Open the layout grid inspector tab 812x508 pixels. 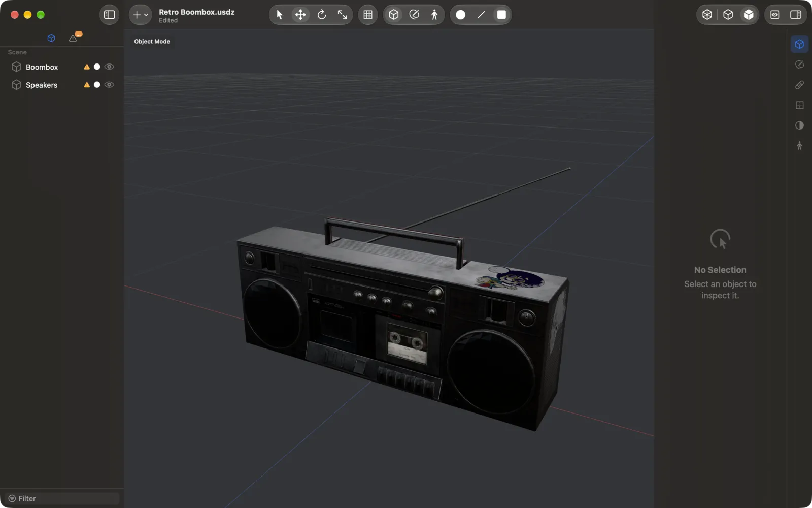(799, 105)
